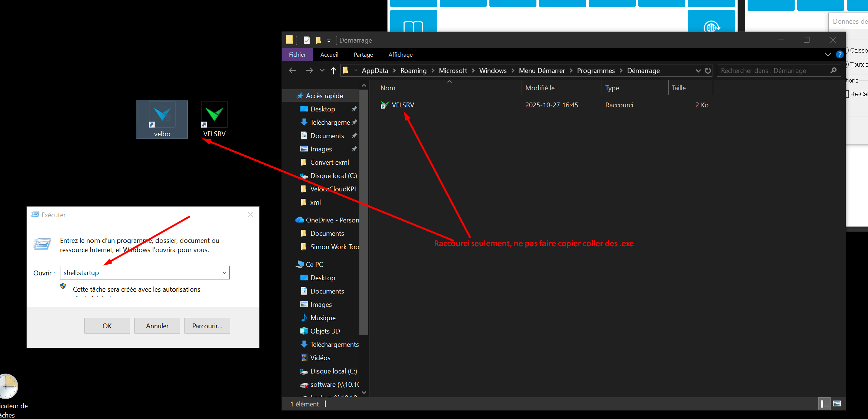
Task: Toggle the Re-Cal checkbox
Action: pyautogui.click(x=847, y=94)
